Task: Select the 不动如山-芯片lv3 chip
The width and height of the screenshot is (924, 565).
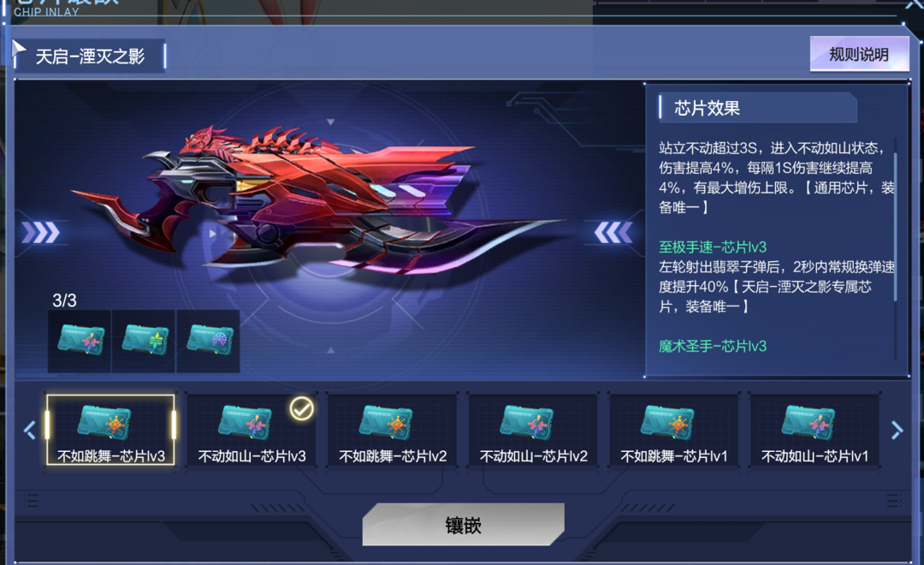Action: [x=252, y=430]
